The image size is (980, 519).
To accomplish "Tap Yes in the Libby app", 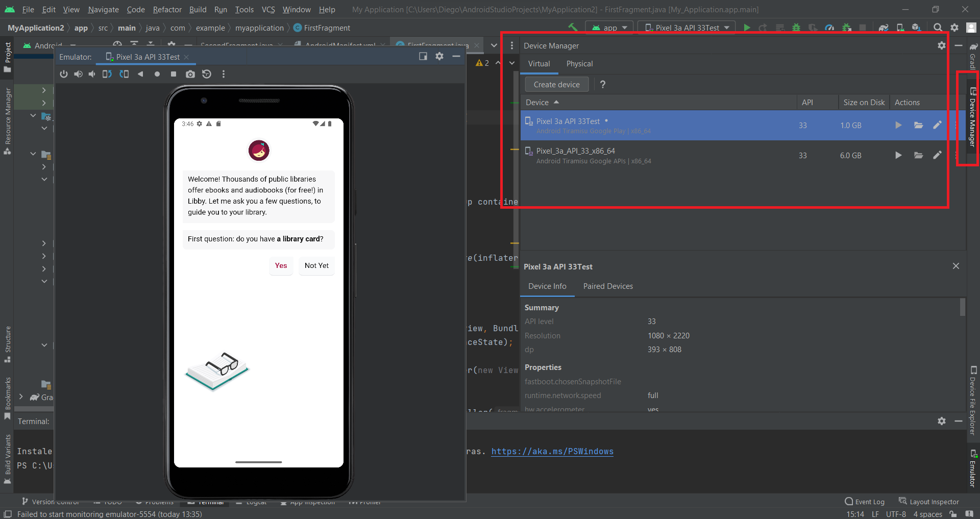I will click(281, 265).
